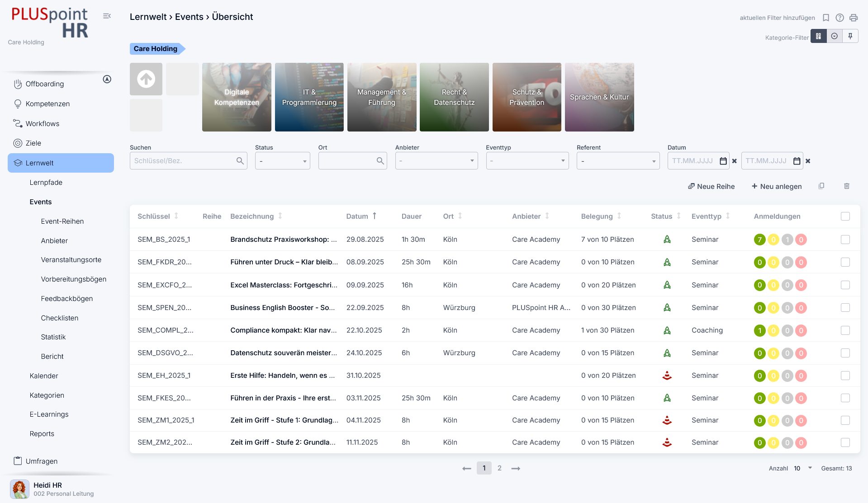Sort by Datum ascending arrow

(x=375, y=216)
